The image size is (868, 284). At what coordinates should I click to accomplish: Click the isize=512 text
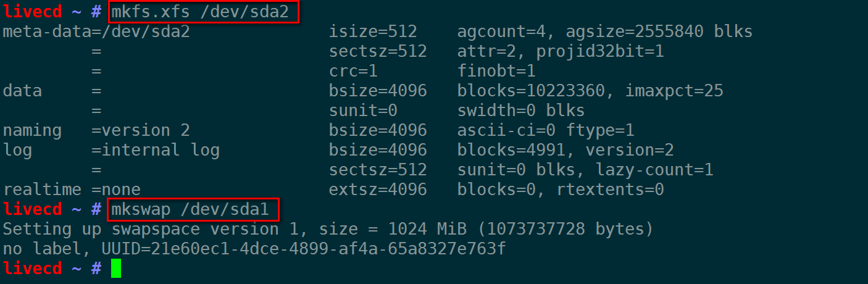tap(373, 31)
